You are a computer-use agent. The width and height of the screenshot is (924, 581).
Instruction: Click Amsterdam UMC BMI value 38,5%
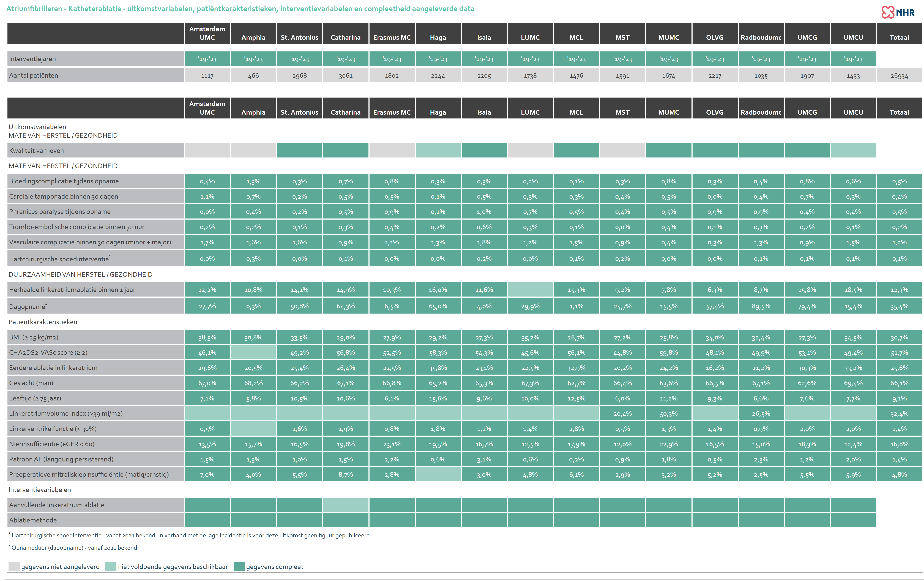pyautogui.click(x=207, y=337)
